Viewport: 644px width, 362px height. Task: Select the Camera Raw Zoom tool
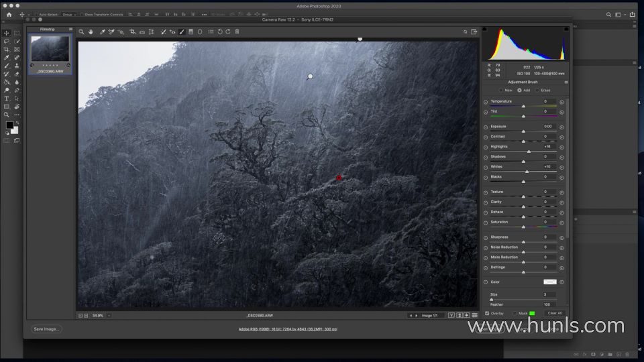[81, 32]
